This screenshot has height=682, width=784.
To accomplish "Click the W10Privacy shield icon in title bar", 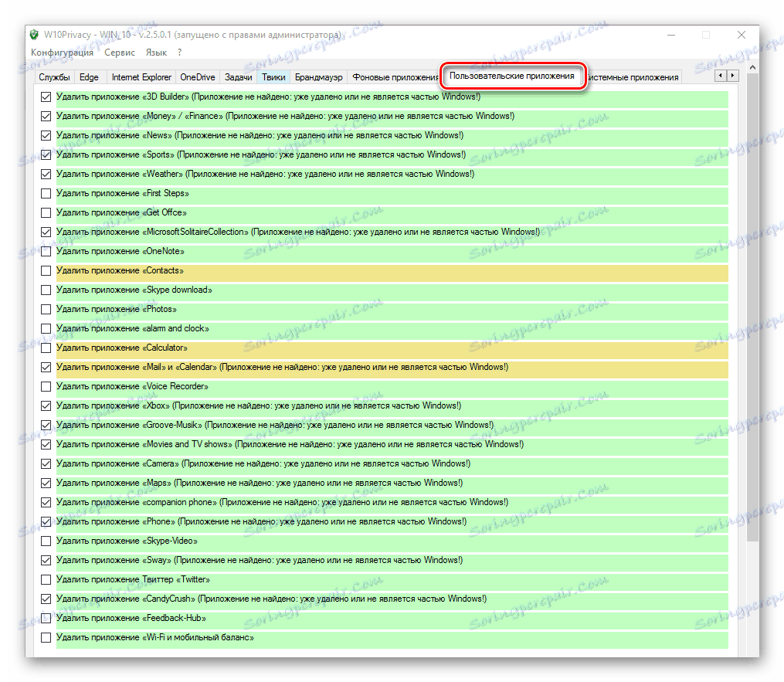I will (34, 35).
